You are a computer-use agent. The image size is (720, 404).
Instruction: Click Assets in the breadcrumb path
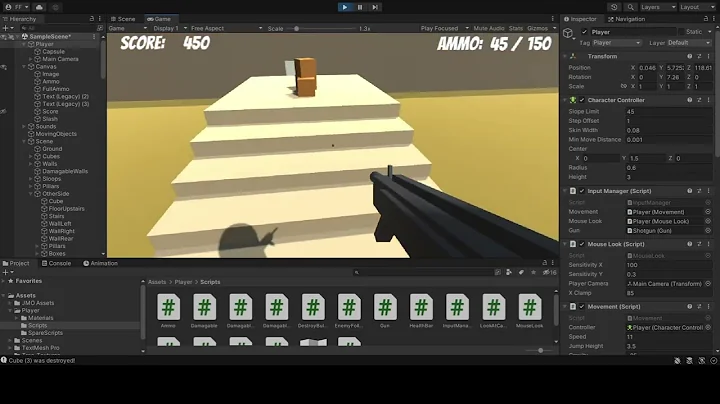(x=157, y=282)
